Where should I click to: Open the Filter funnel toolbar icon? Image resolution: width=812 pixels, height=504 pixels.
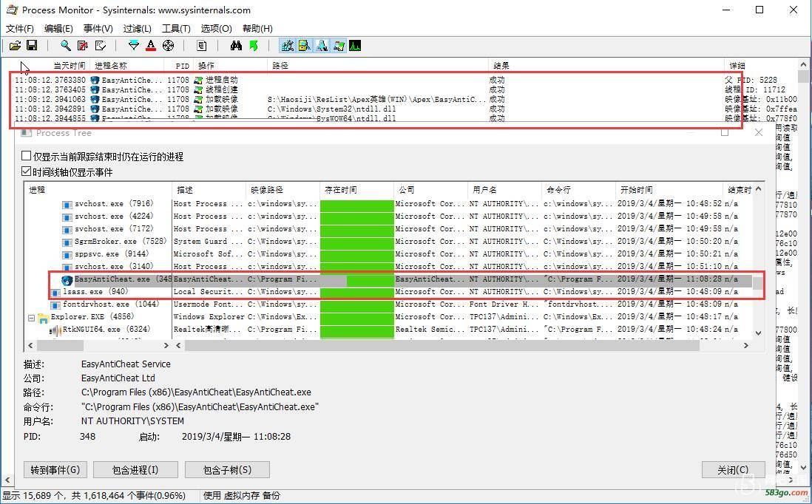pyautogui.click(x=134, y=46)
